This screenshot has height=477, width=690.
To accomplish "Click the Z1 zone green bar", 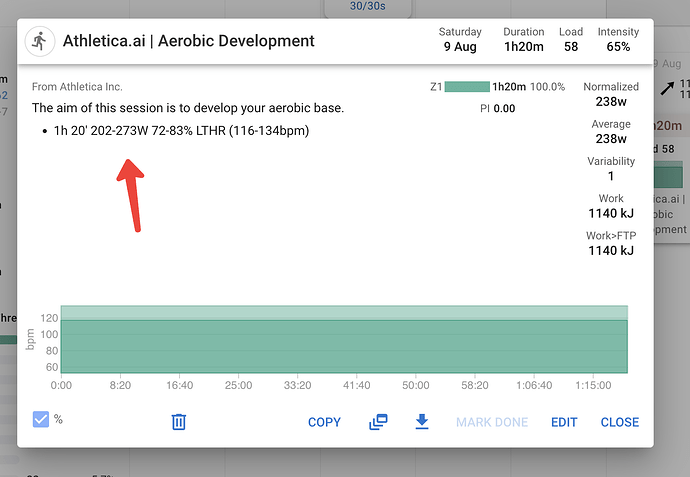I will [467, 87].
